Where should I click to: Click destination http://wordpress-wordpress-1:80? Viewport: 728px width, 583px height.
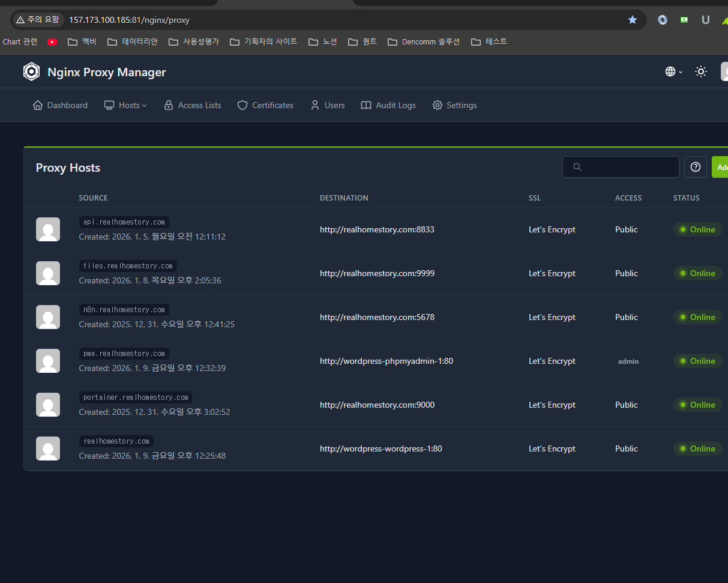(x=381, y=449)
